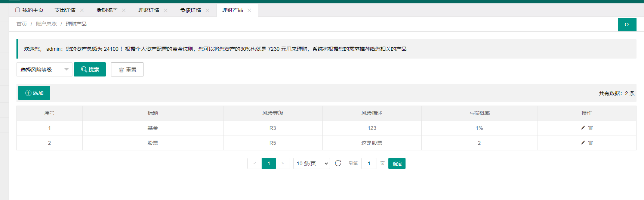
Task: Click the 确定 pagination confirm button
Action: [397, 163]
